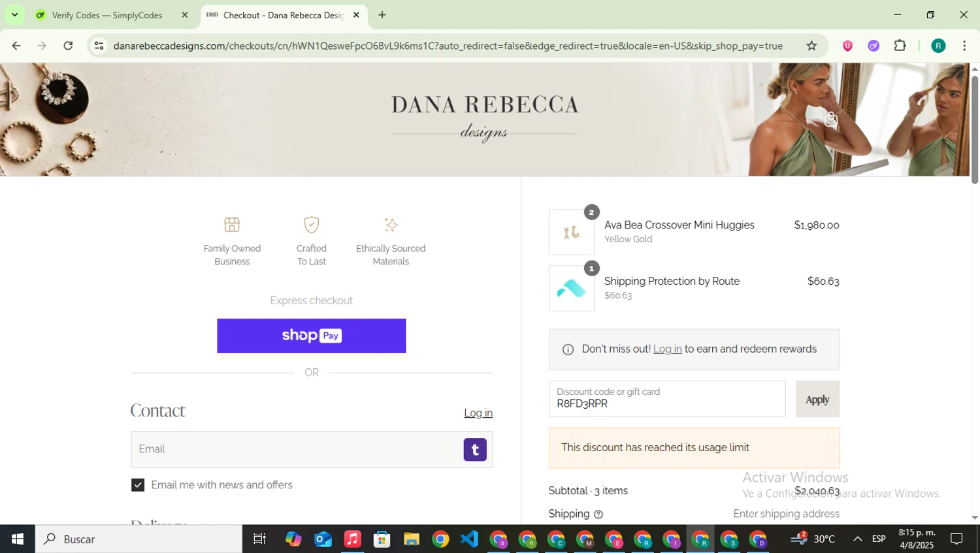Click the Family Owned Business icon
The width and height of the screenshot is (980, 553).
click(x=232, y=225)
